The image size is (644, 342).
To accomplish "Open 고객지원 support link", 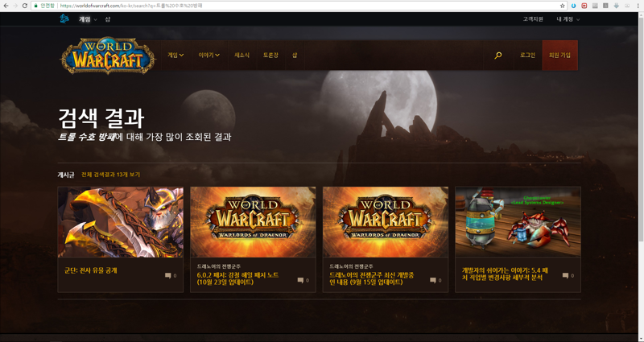I will tap(533, 19).
